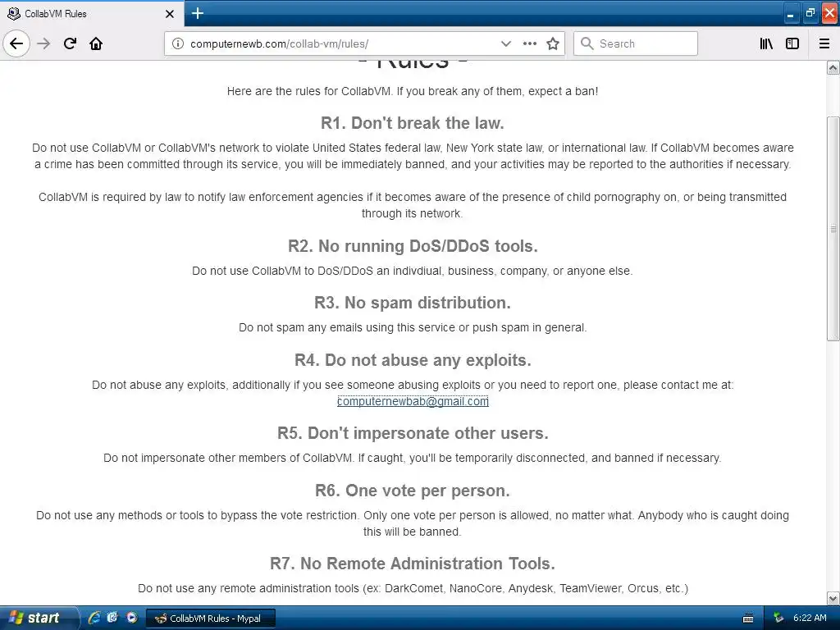Click the R4. Do not abuse any exploits heading

[x=413, y=360]
